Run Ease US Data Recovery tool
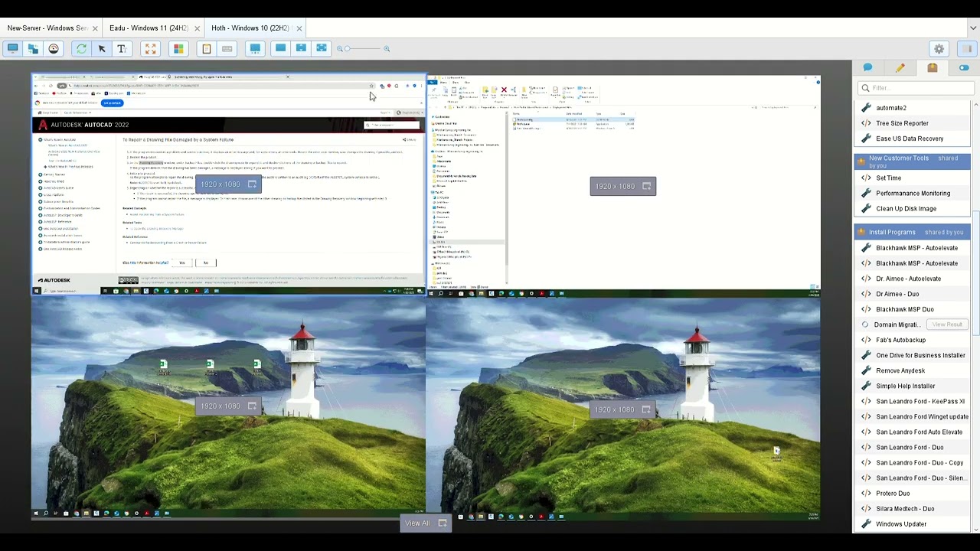 click(x=913, y=139)
